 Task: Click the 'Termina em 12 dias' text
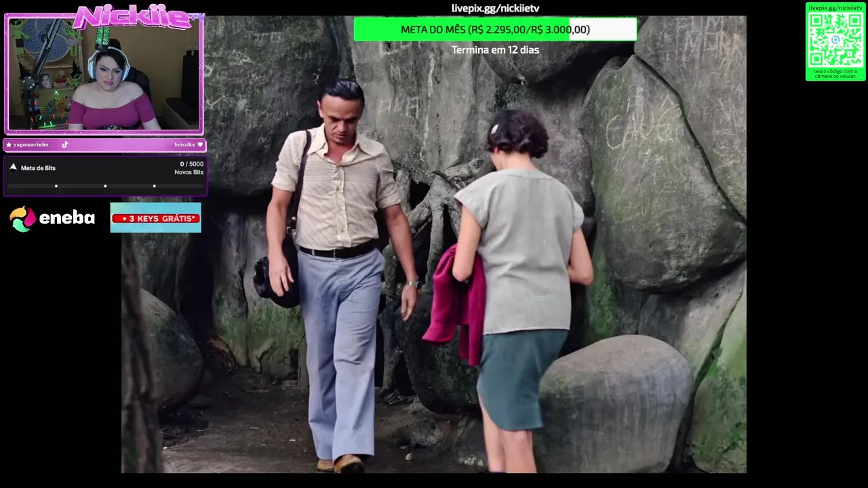495,49
